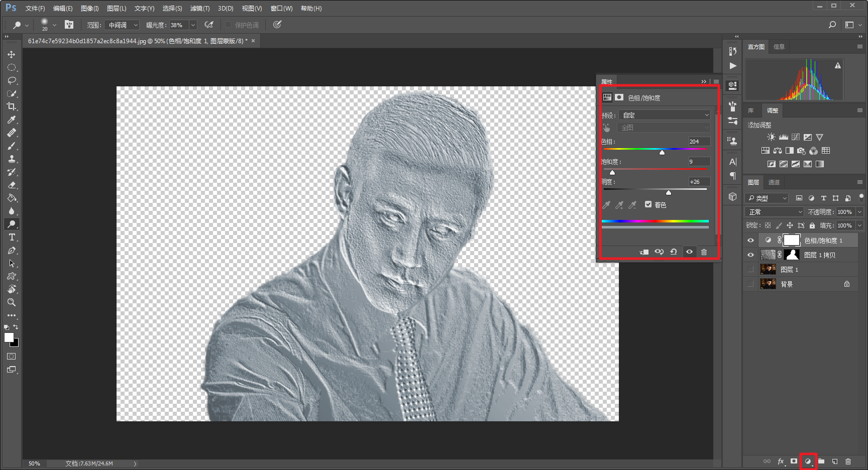Select the 图层 1 拷贝 layer mask thumbnail
The image size is (868, 470).
[792, 255]
